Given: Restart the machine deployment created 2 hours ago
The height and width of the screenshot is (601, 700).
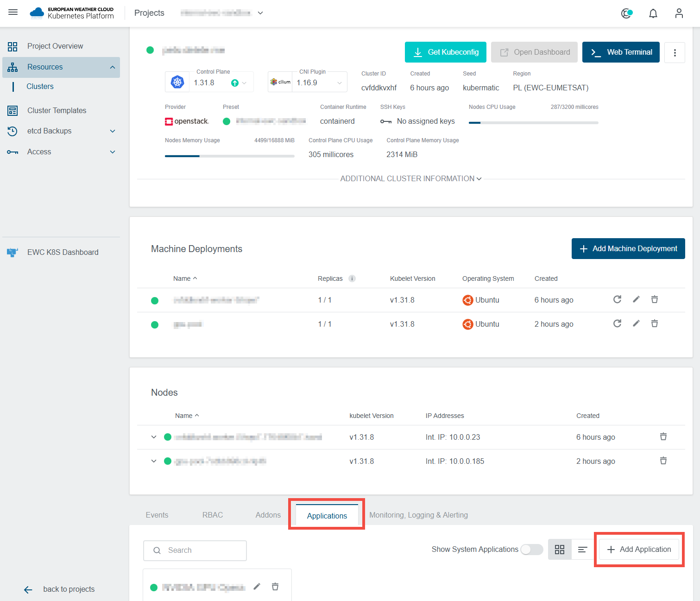Looking at the screenshot, I should (x=617, y=323).
